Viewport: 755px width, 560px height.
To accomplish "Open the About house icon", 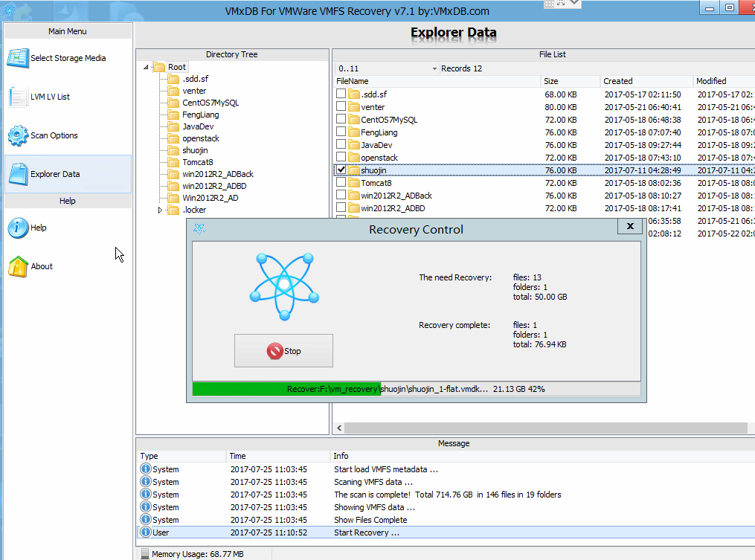I will point(18,266).
